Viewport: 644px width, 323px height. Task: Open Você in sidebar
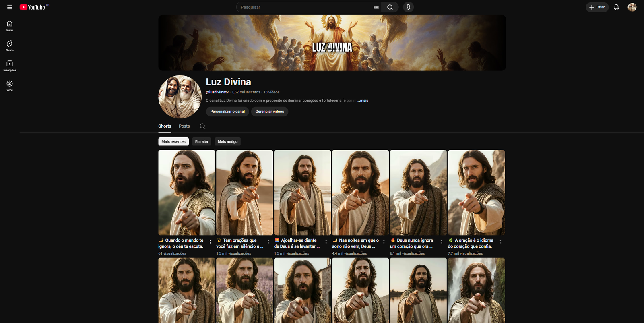click(x=10, y=86)
